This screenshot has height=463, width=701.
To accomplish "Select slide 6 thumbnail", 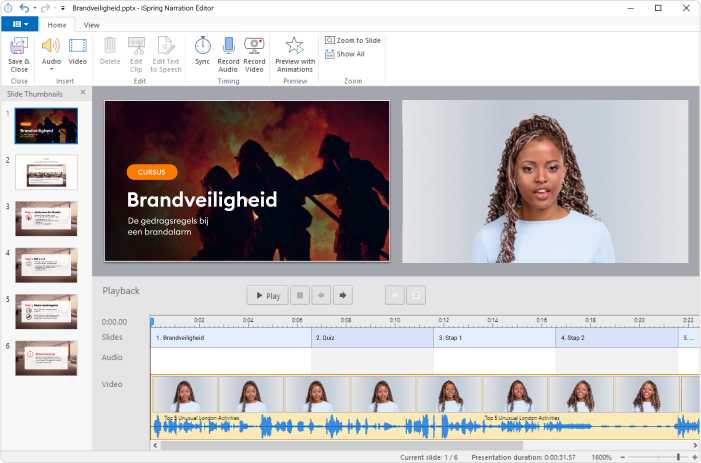I will 46,358.
